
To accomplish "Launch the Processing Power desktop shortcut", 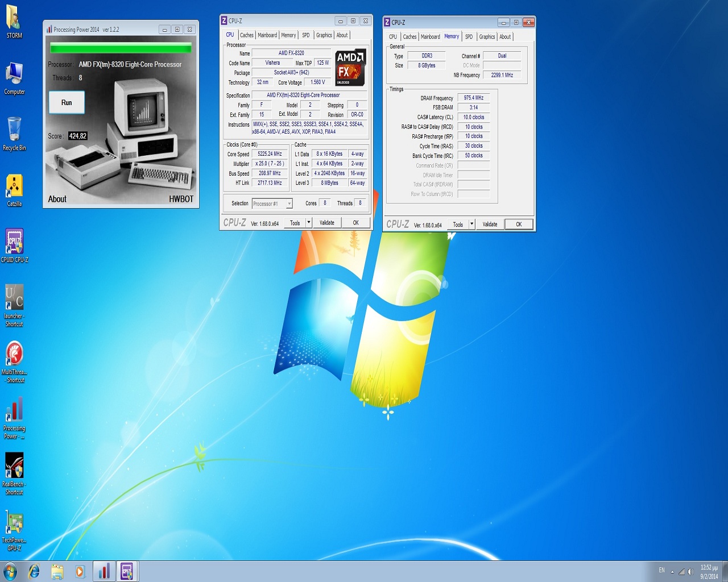I will (14, 418).
